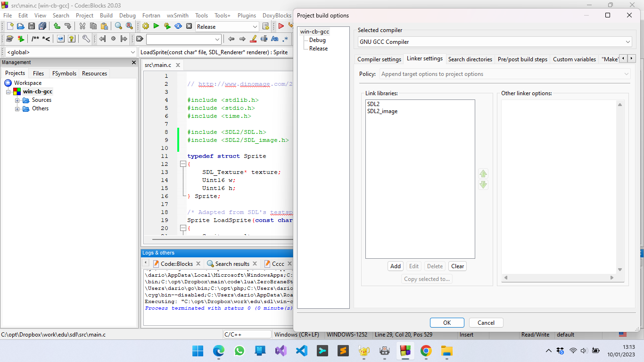
Task: Open Google Chrome from the taskbar
Action: (x=426, y=351)
